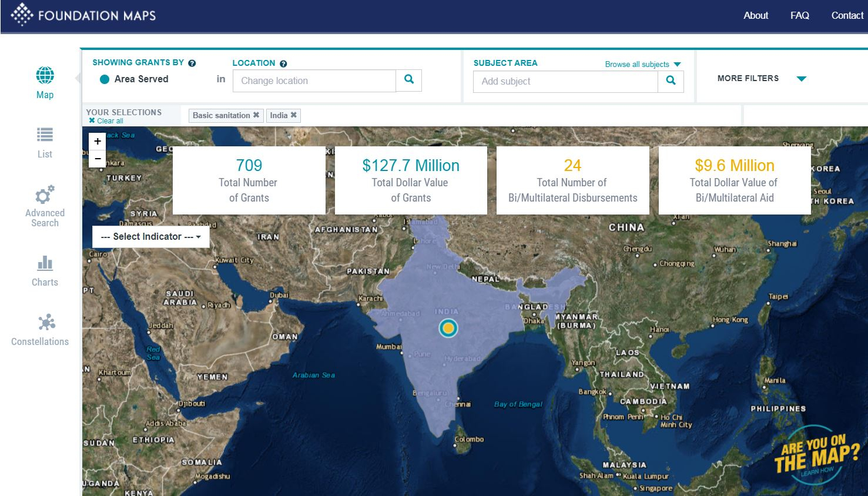Open the About menu item
This screenshot has height=496, width=868.
click(756, 15)
